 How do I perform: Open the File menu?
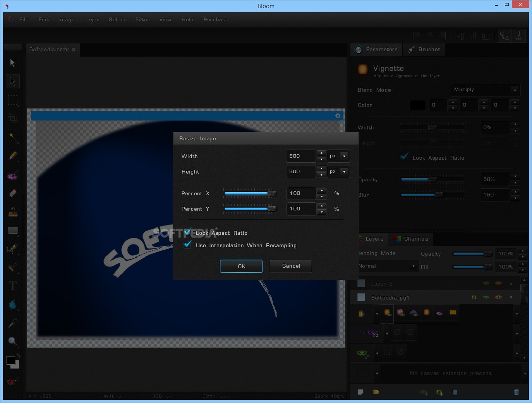pyautogui.click(x=24, y=19)
